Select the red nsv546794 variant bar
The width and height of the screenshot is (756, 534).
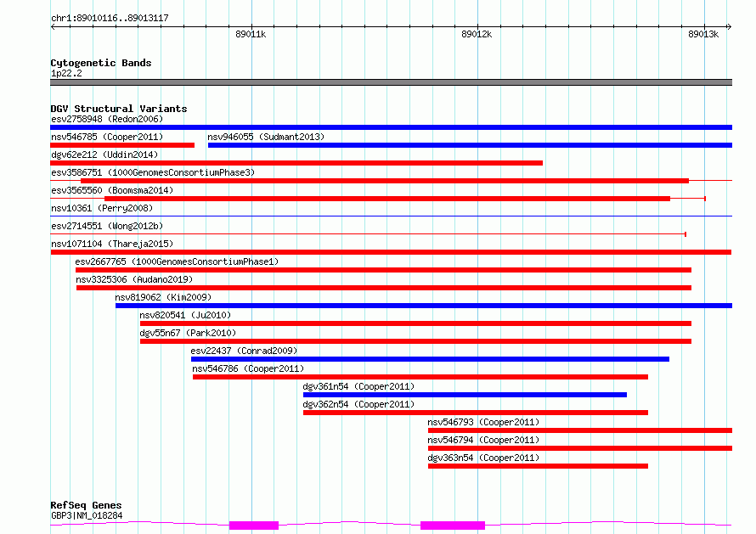click(580, 448)
